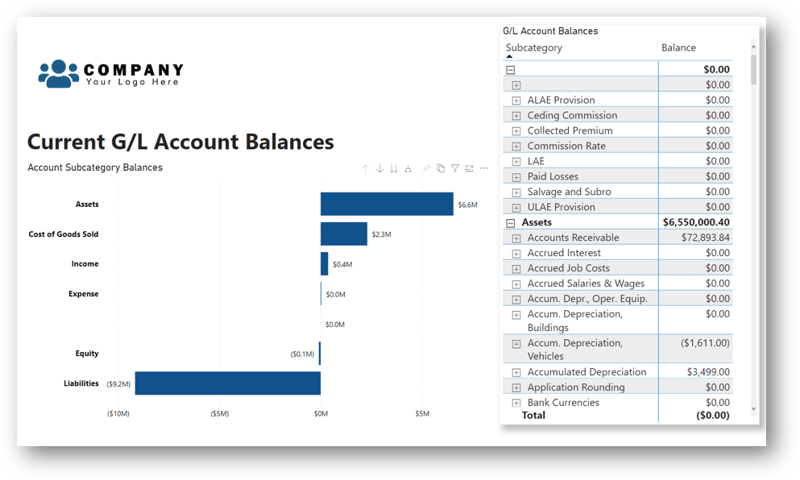Expand the Commission Rate row

[x=516, y=146]
